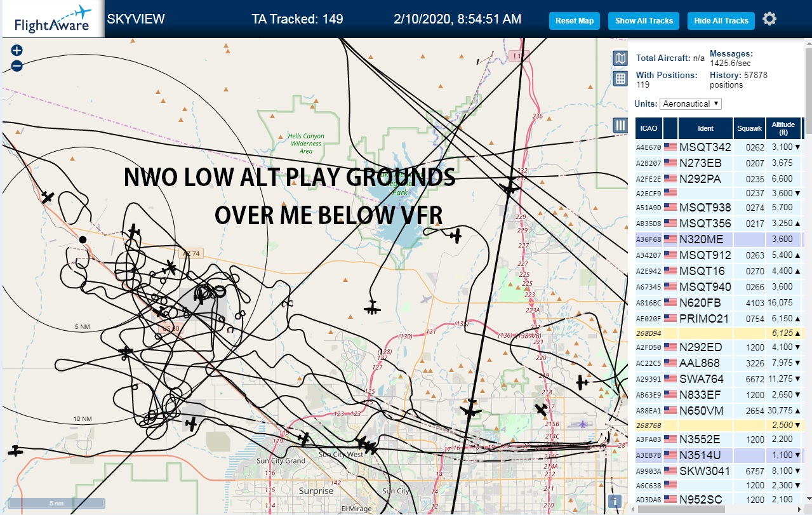Image resolution: width=812 pixels, height=515 pixels.
Task: Select ICAO 268D94 row
Action: coord(719,333)
